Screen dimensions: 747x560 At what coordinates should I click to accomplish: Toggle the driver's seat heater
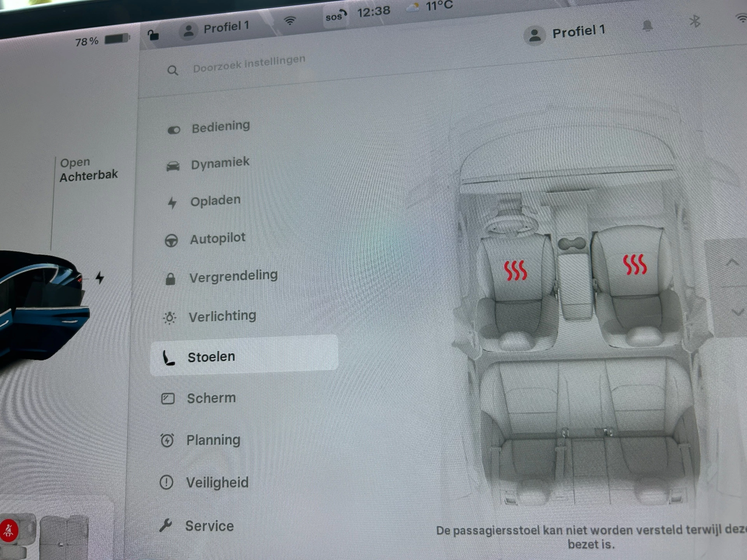516,271
